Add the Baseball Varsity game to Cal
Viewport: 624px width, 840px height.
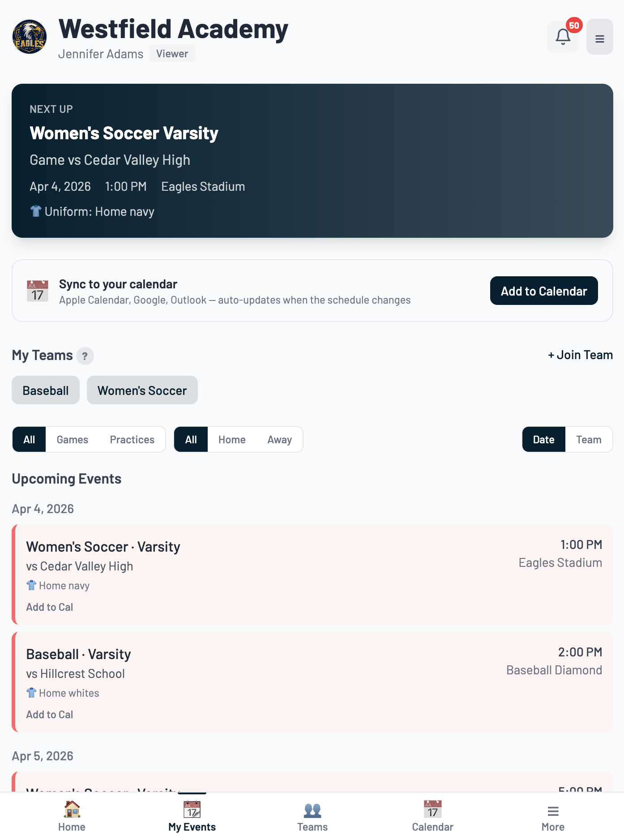(x=49, y=714)
